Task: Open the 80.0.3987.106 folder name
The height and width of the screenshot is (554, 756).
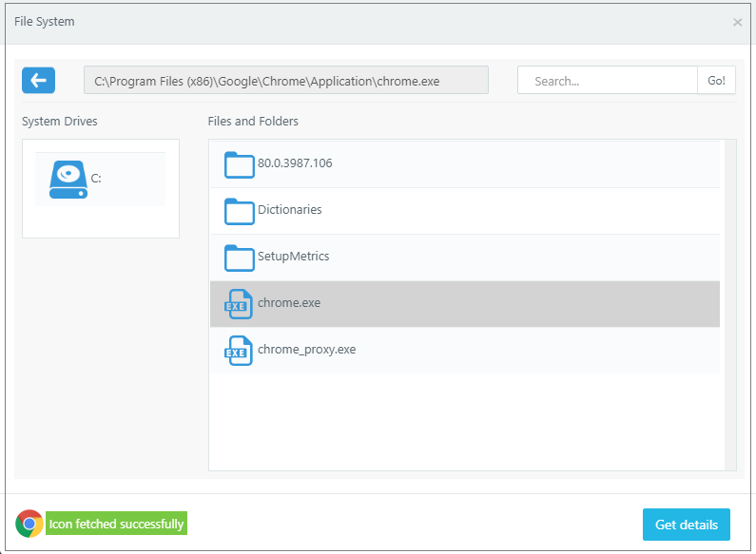Action: 295,163
